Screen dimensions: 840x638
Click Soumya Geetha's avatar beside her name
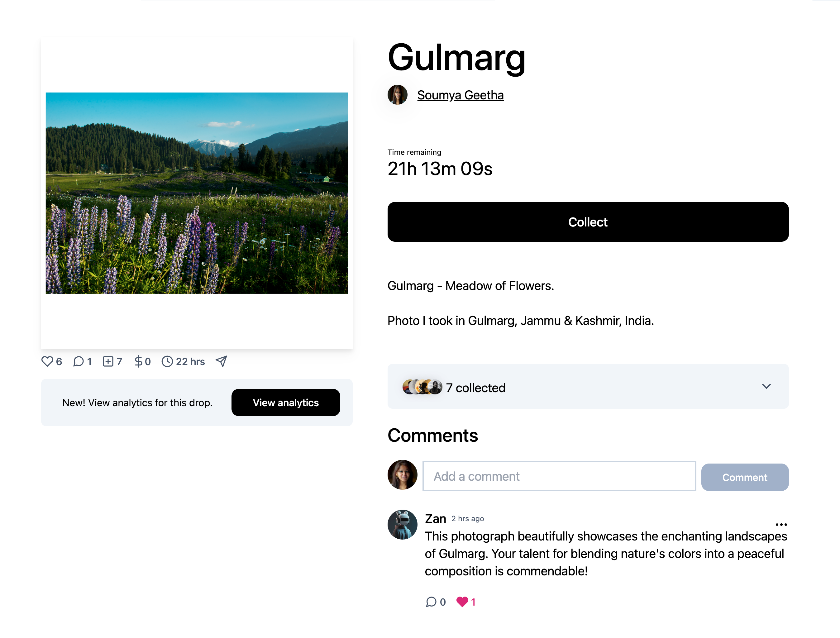coord(398,95)
